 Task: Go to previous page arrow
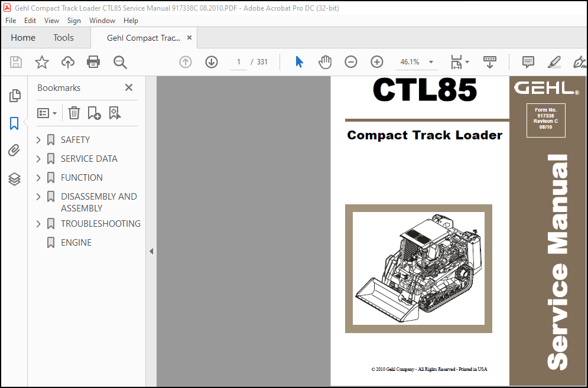[x=185, y=62]
